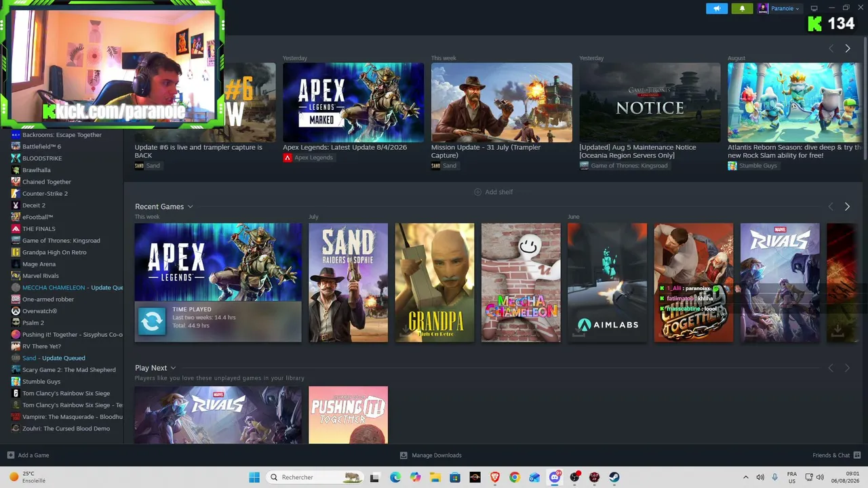Screen dimensions: 868x488
Task: Click Apex Legends update refresh icon
Action: click(152, 321)
